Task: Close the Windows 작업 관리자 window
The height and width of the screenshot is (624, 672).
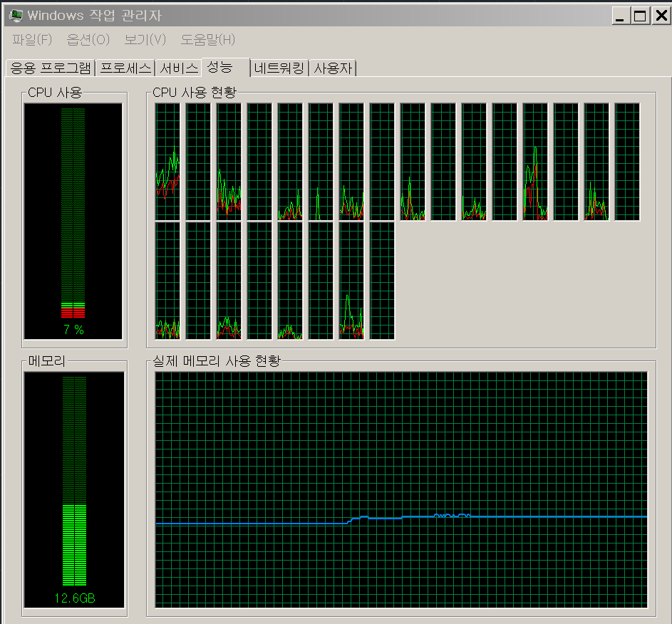Action: click(x=661, y=16)
